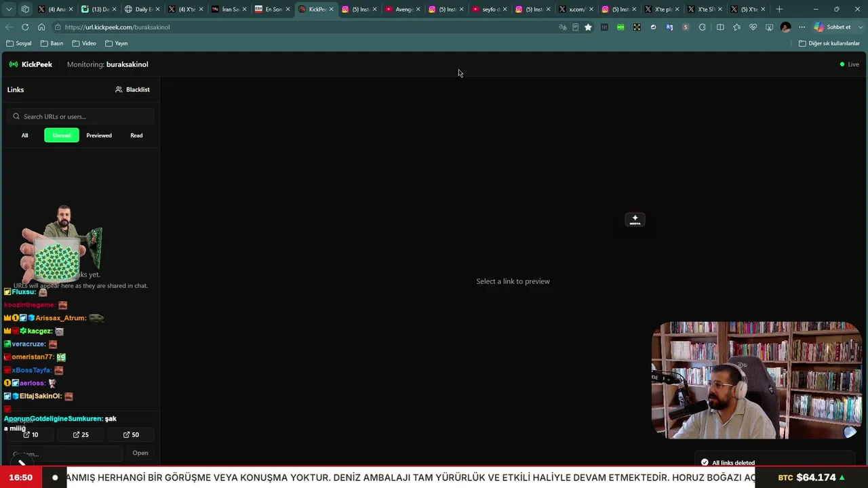Click the site info lock icon
Viewport: 868px width, 488px height.
pos(58,27)
